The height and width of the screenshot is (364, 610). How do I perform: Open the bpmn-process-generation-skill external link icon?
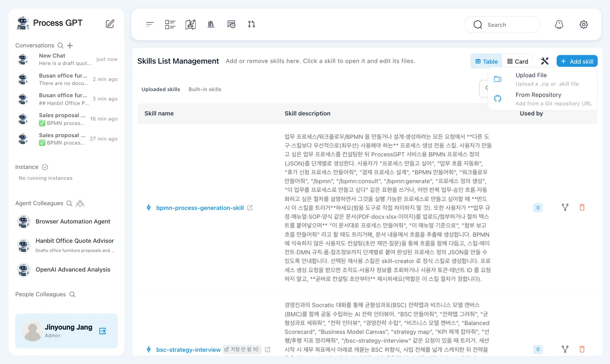coord(250,208)
